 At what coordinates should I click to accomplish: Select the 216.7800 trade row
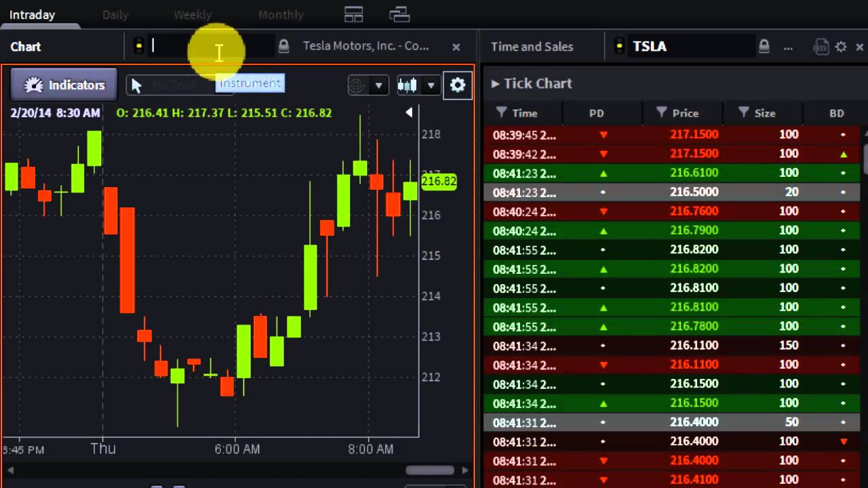[671, 326]
